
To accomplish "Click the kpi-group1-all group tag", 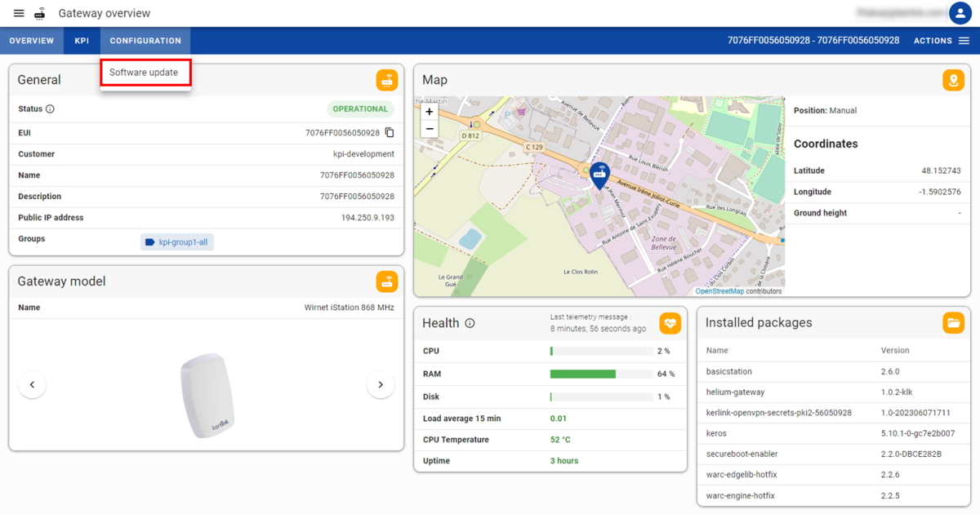I will 177,242.
